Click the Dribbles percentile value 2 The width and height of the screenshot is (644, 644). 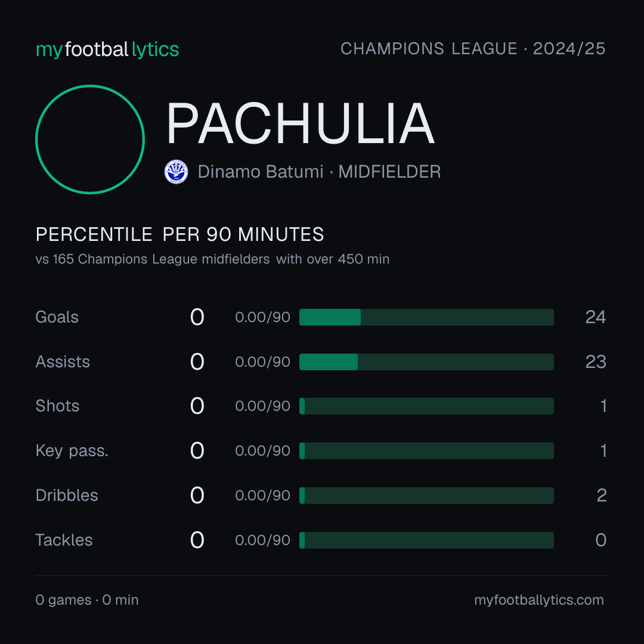tap(601, 496)
